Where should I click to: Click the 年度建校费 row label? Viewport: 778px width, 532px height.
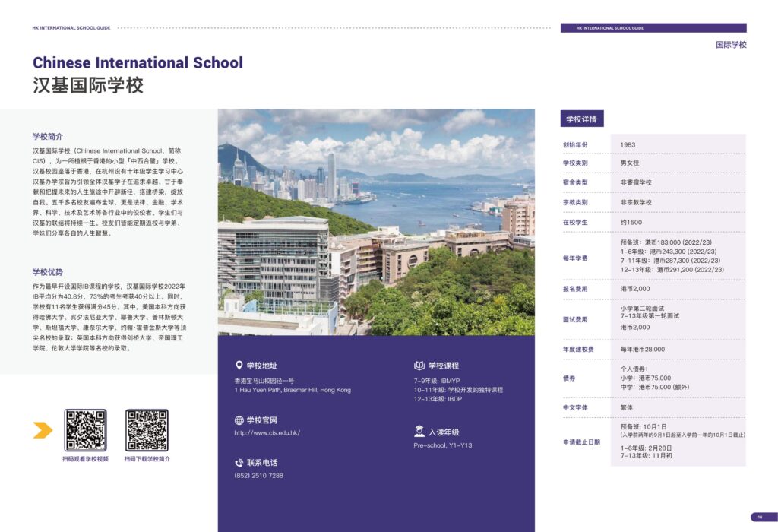[578, 350]
